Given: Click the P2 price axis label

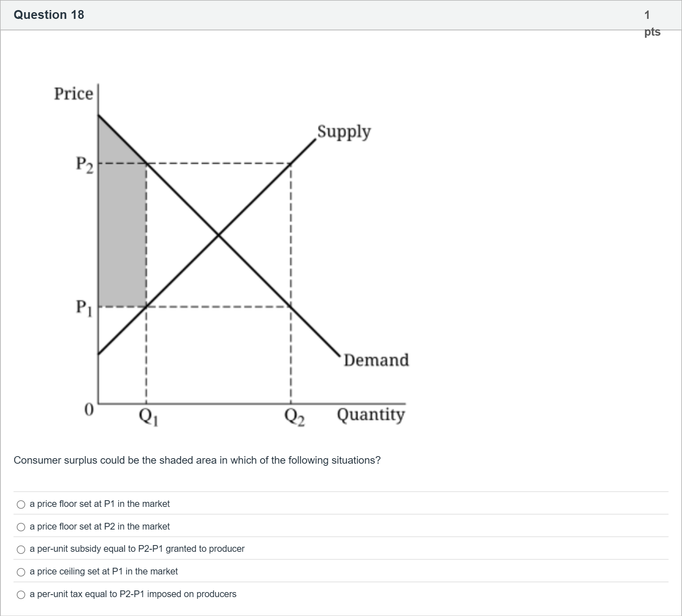Looking at the screenshot, I should coord(84,164).
